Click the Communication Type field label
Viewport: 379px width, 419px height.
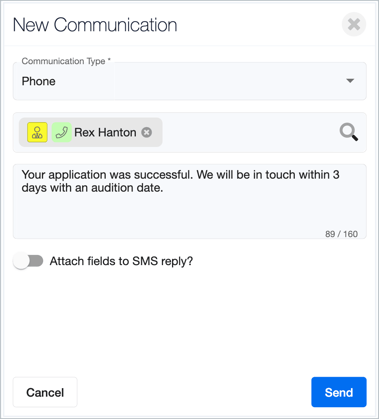[x=66, y=61]
